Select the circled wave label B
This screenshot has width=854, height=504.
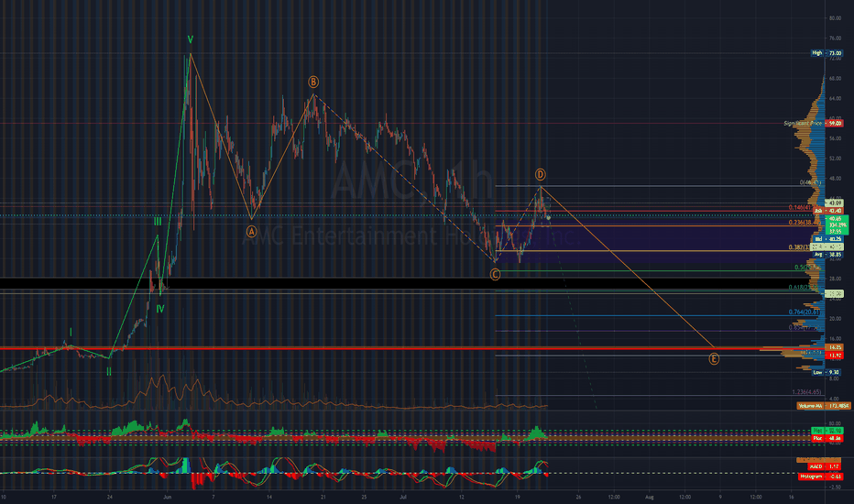[x=313, y=82]
